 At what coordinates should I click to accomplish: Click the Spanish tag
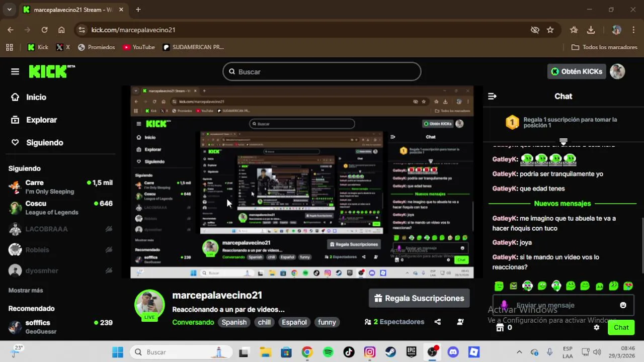pyautogui.click(x=234, y=322)
